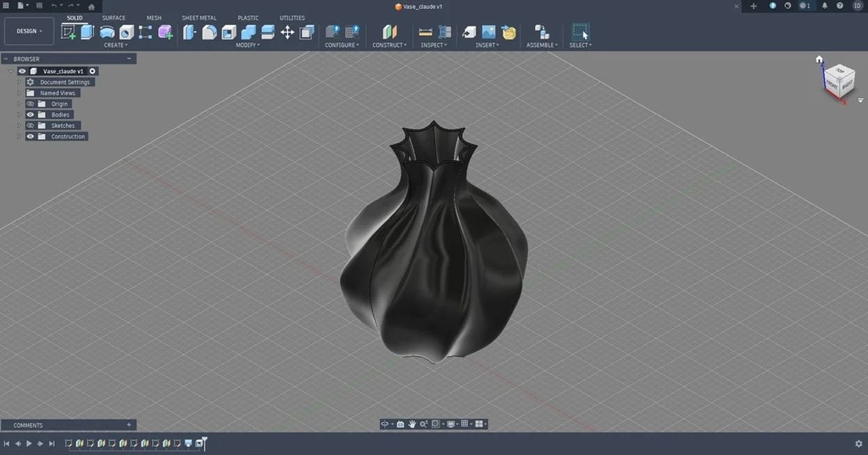868x455 pixels.
Task: Jump to timeline end
Action: tap(52, 443)
